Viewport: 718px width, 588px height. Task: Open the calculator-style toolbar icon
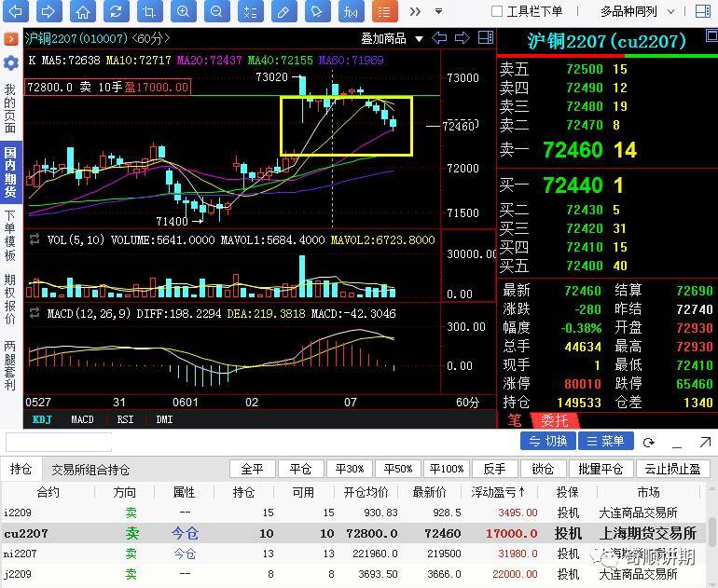pyautogui.click(x=251, y=11)
